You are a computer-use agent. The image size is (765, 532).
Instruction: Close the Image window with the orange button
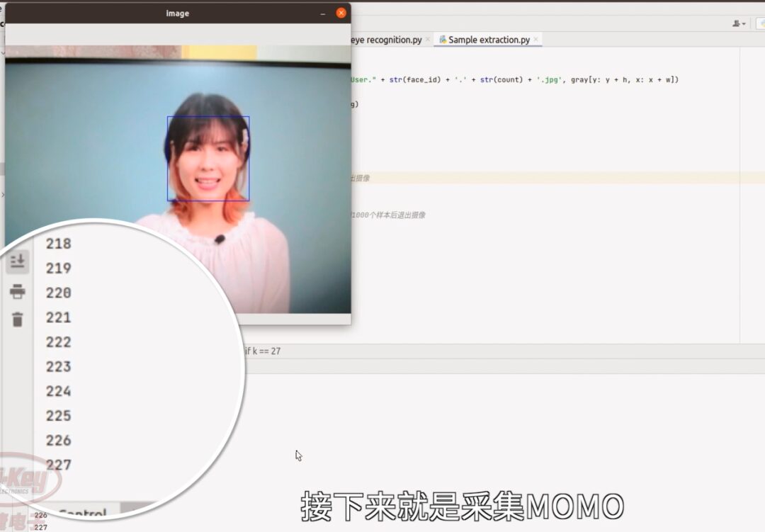click(341, 13)
